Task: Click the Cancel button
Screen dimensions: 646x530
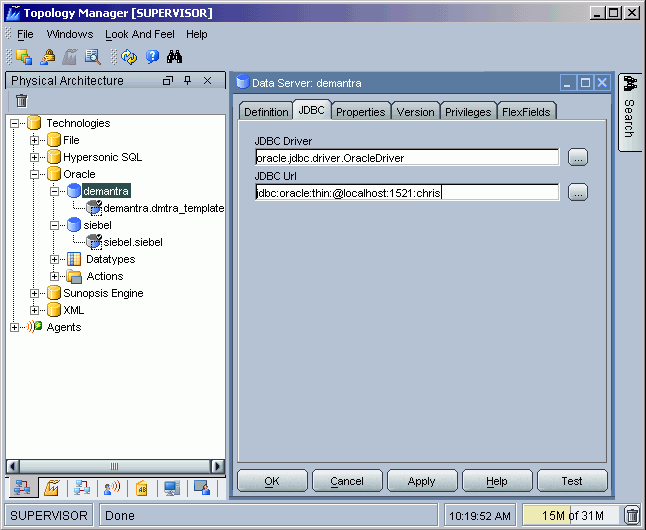Action: click(x=347, y=481)
